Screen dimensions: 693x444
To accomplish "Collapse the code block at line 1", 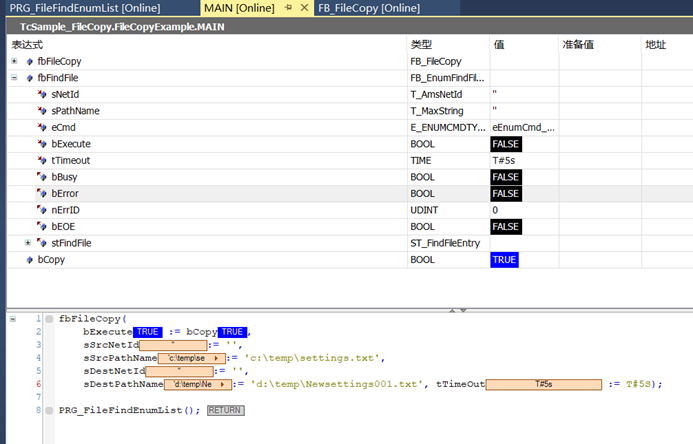I will tap(13, 319).
